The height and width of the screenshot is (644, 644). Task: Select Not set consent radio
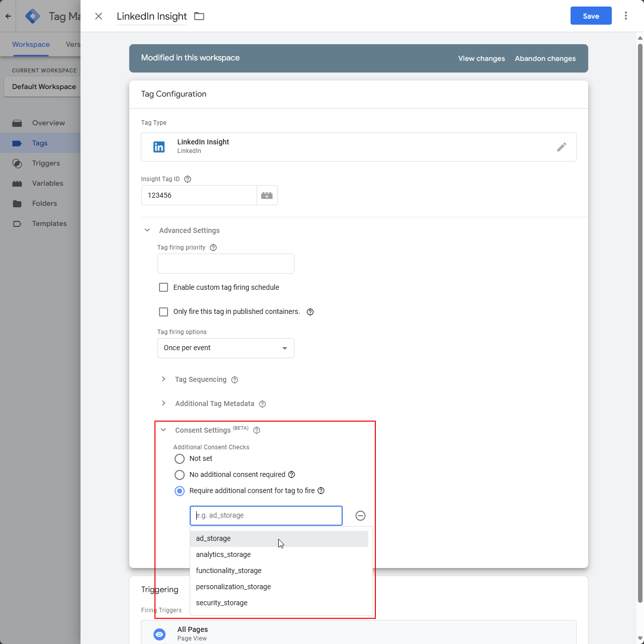pyautogui.click(x=180, y=459)
